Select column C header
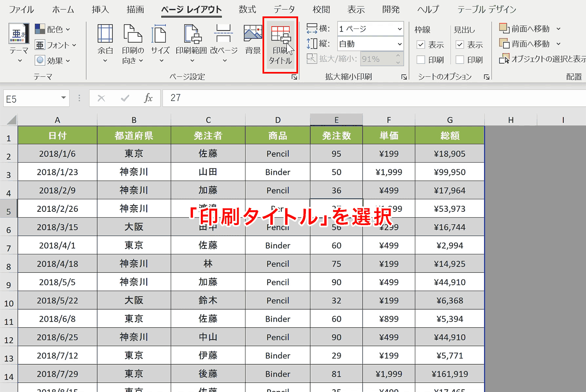The image size is (586, 392). [208, 120]
